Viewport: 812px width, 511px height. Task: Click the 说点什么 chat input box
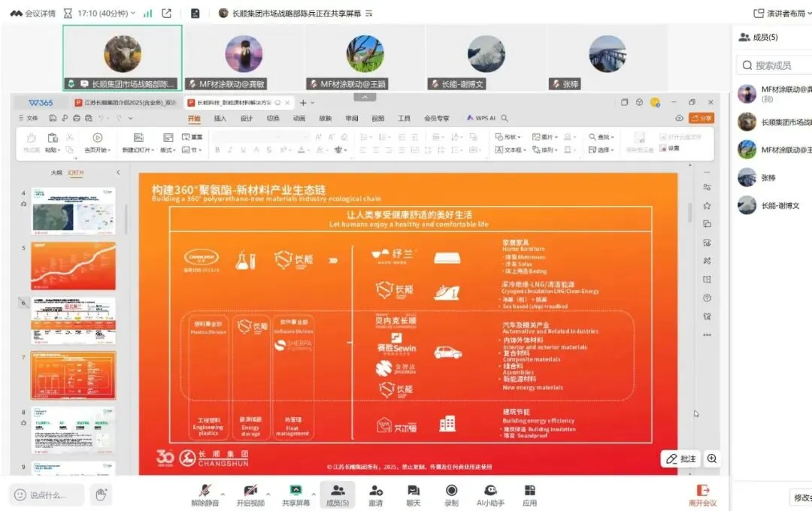[x=47, y=495]
